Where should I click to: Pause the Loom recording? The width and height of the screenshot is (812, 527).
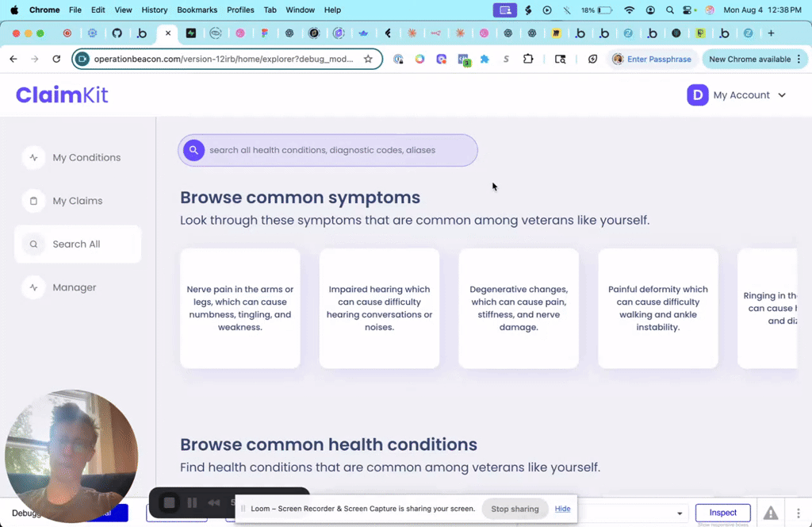(192, 502)
